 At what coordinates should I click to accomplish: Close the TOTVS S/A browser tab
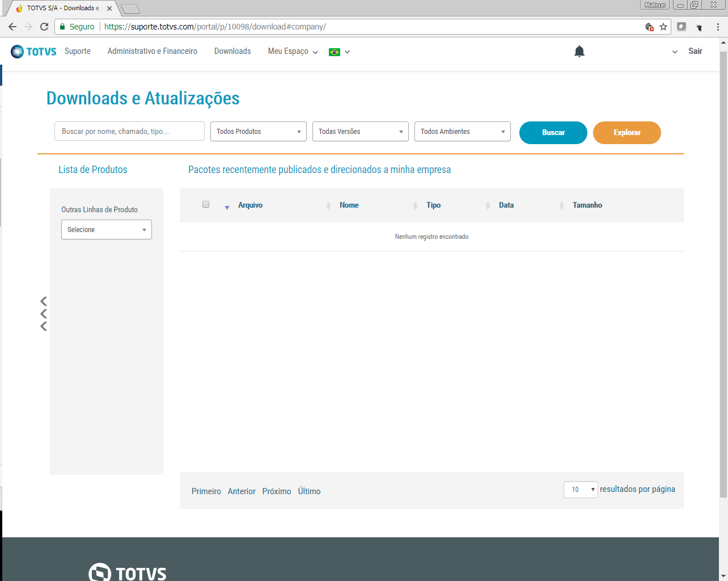coord(109,9)
